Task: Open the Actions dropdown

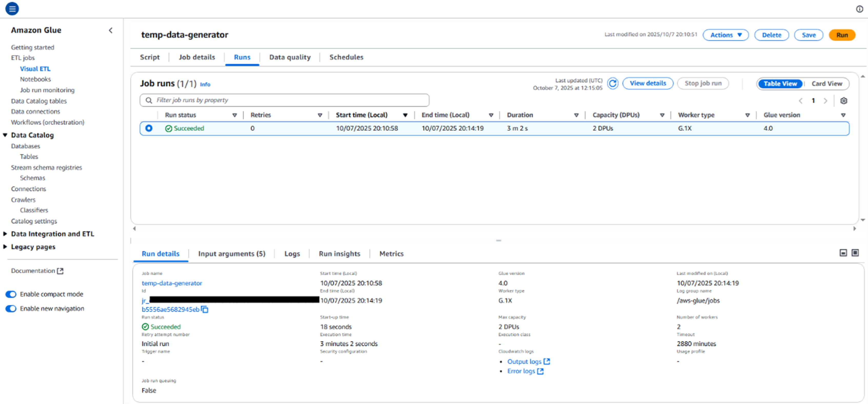Action: [x=725, y=35]
